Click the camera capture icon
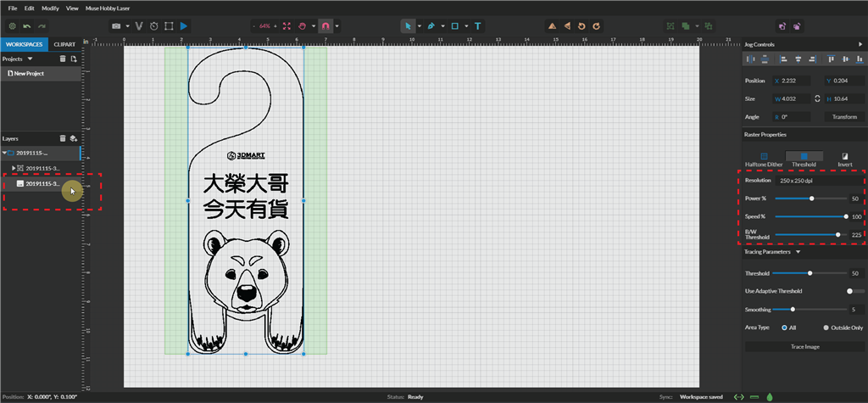This screenshot has height=403, width=868. click(x=116, y=26)
